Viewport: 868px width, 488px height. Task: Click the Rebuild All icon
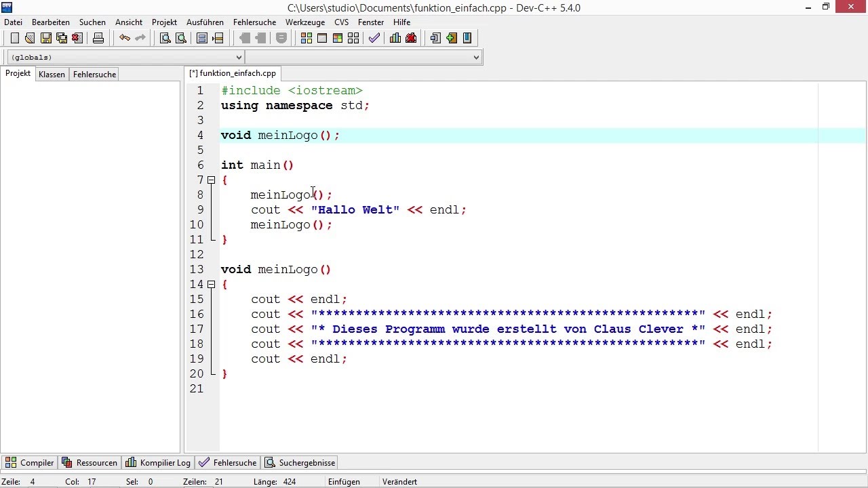(x=353, y=38)
